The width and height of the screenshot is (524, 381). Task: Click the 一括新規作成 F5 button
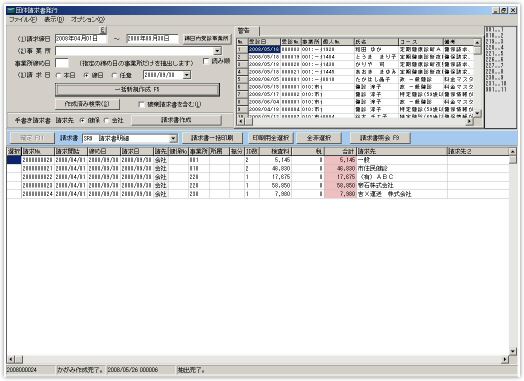137,90
